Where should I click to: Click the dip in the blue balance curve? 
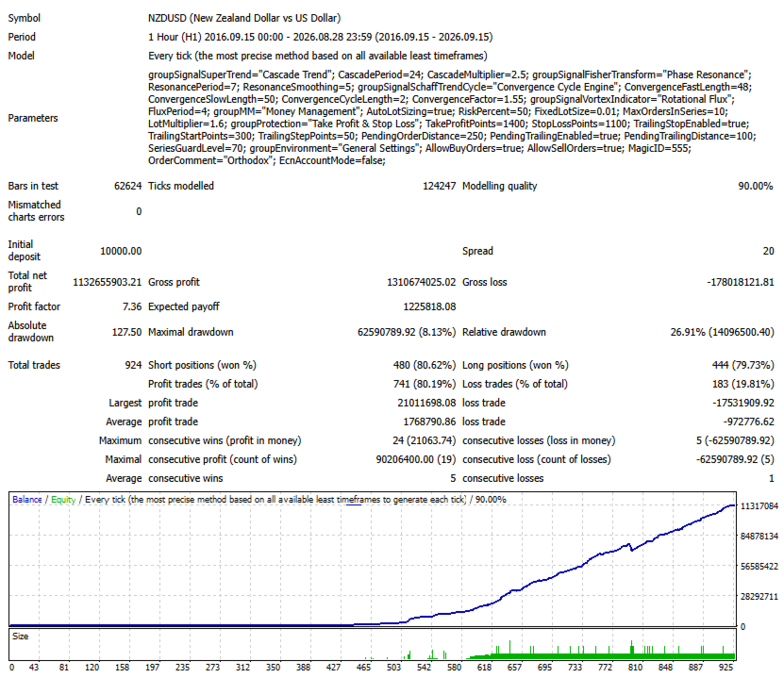pyautogui.click(x=631, y=550)
